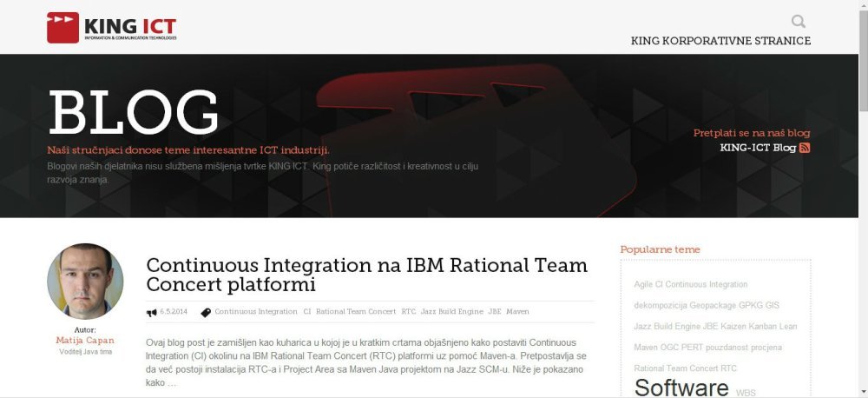Select the RTC post tag
This screenshot has height=398, width=868.
click(409, 311)
